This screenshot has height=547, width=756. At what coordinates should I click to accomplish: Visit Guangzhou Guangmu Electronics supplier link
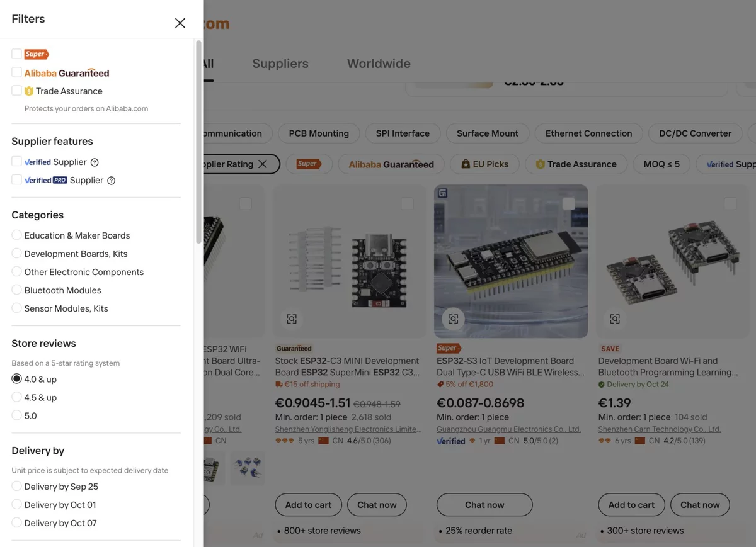click(x=508, y=429)
